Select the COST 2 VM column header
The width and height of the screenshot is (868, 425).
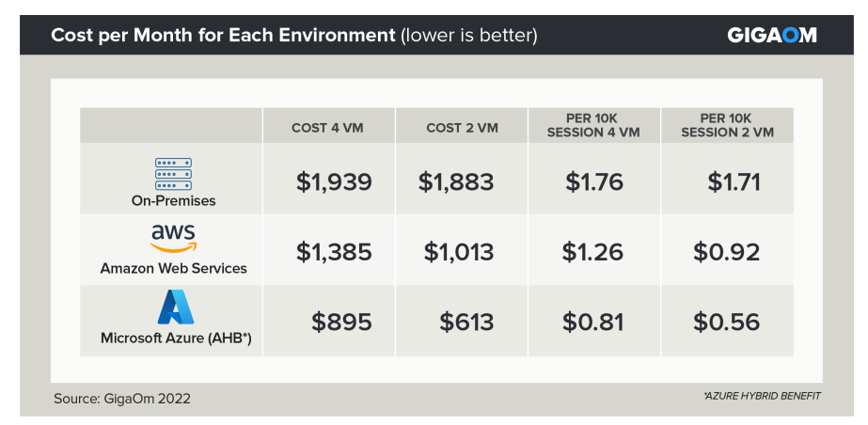click(x=463, y=128)
